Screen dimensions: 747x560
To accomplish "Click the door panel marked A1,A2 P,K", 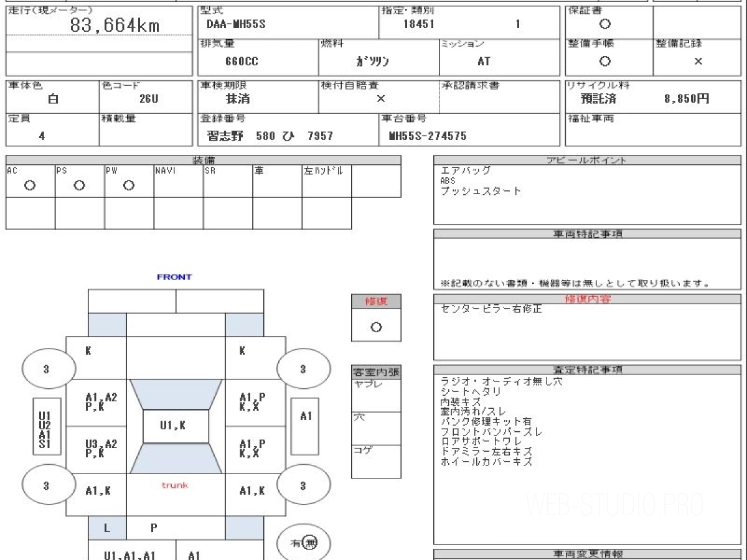I will [x=96, y=403].
